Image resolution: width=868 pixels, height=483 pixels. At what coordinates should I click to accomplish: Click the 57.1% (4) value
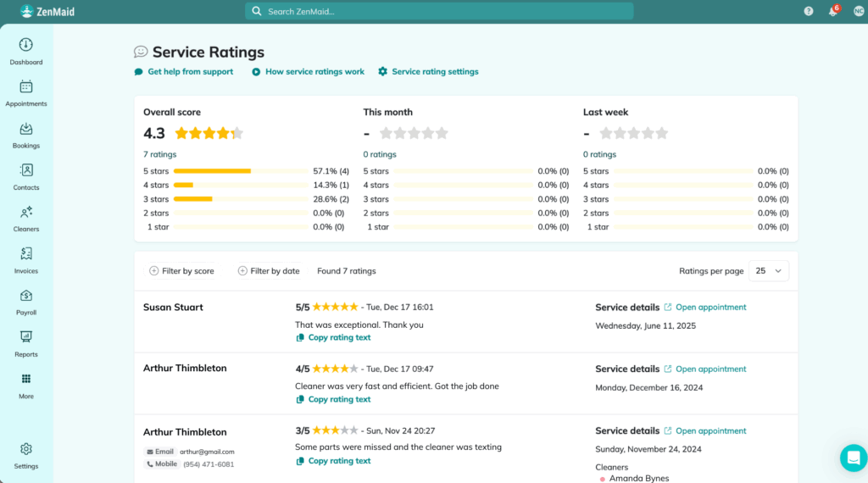[331, 171]
